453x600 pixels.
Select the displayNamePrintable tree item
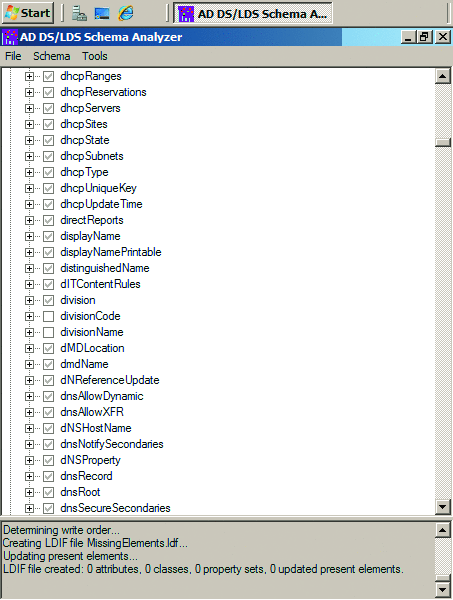tap(111, 252)
